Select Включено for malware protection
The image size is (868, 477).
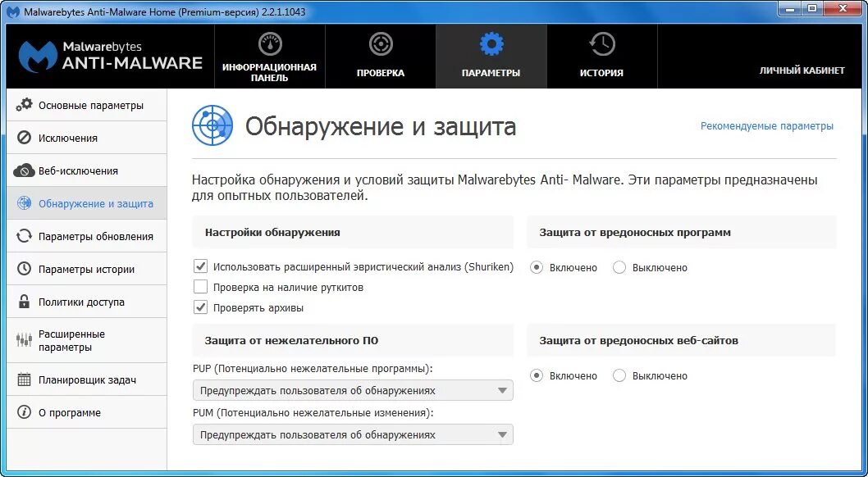pyautogui.click(x=536, y=267)
